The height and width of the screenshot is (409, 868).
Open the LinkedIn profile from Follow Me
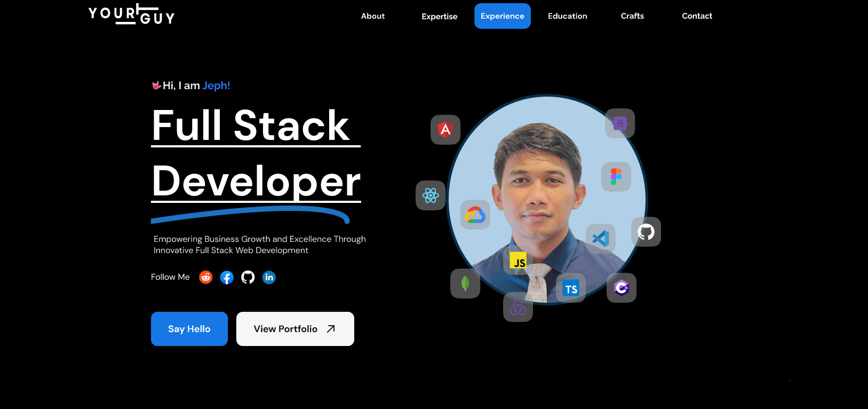[269, 277]
